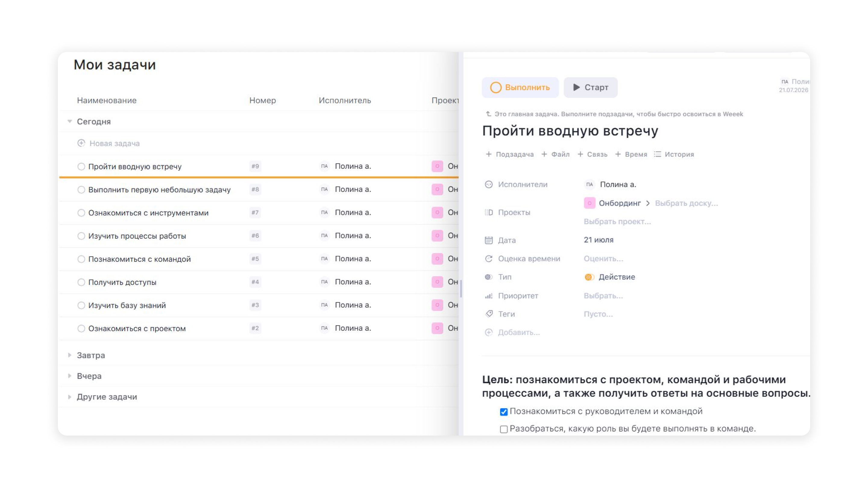Click the История list icon
The width and height of the screenshot is (868, 488).
pyautogui.click(x=657, y=154)
